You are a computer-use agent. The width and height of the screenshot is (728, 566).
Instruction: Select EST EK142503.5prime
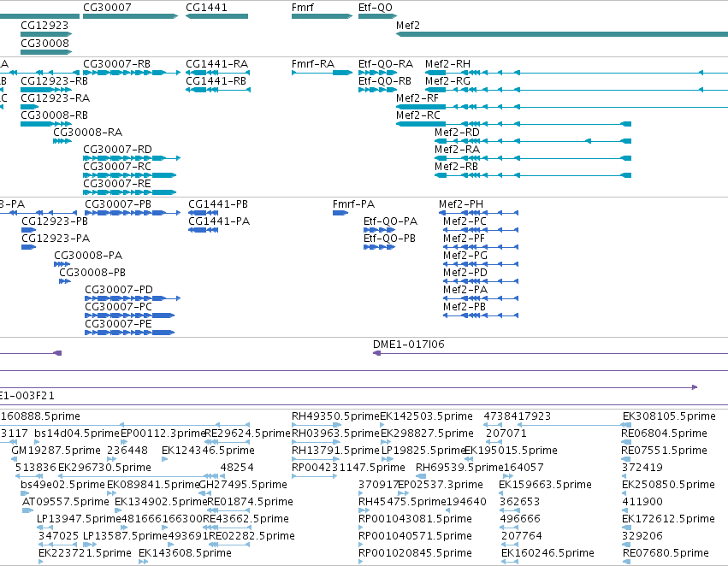(x=426, y=416)
